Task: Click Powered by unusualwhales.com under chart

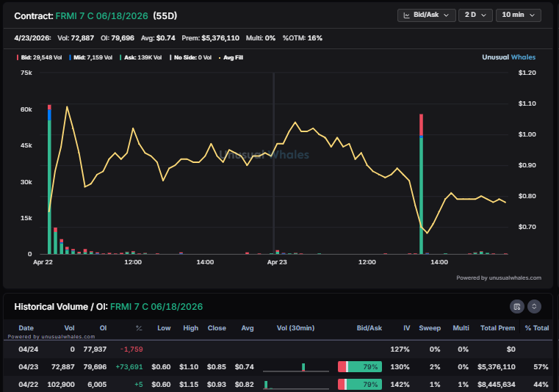Action: point(499,277)
